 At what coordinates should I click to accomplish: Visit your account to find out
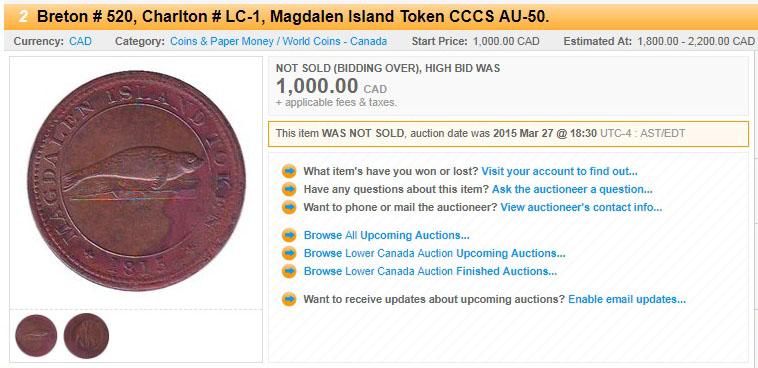pyautogui.click(x=559, y=171)
